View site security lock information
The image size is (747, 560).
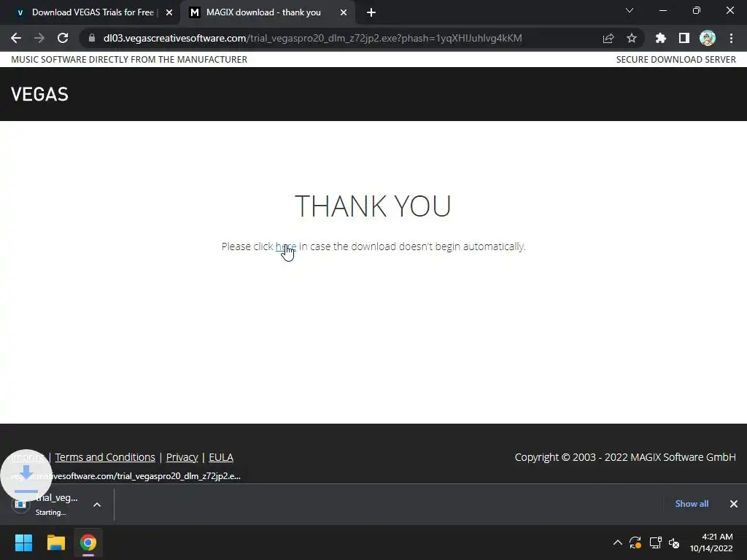pos(92,38)
